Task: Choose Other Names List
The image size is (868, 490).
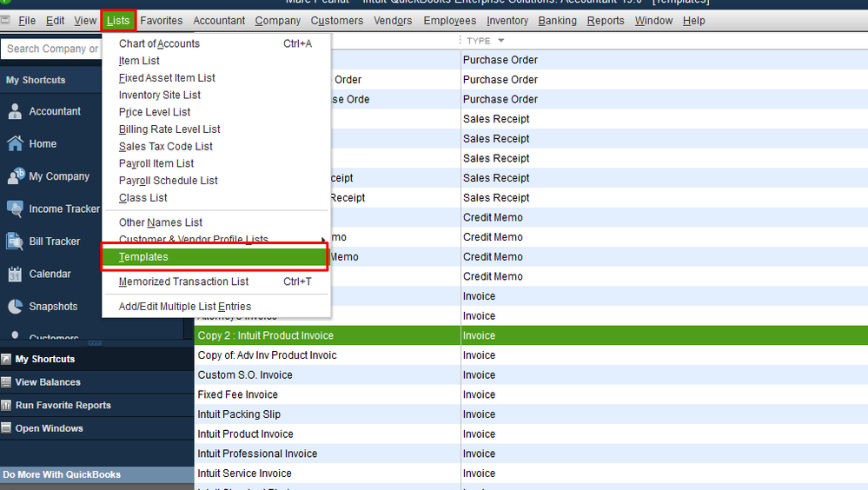Action: point(216,222)
